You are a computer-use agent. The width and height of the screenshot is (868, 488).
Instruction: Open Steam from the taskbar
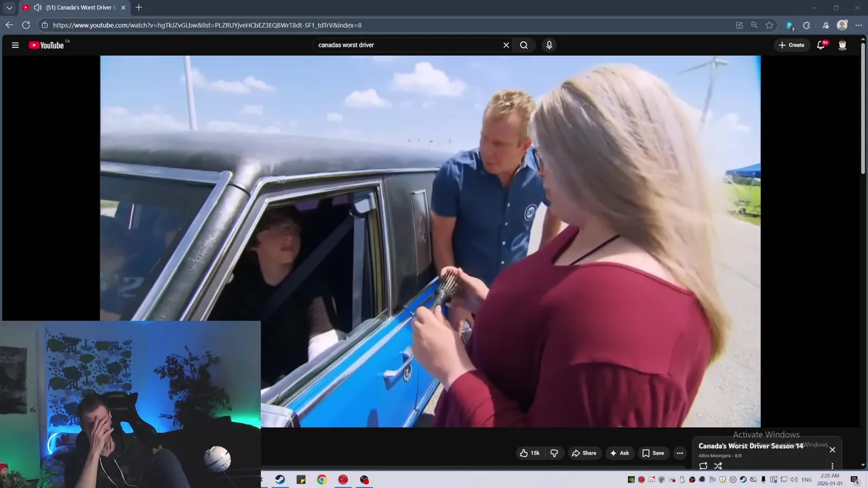click(x=279, y=480)
